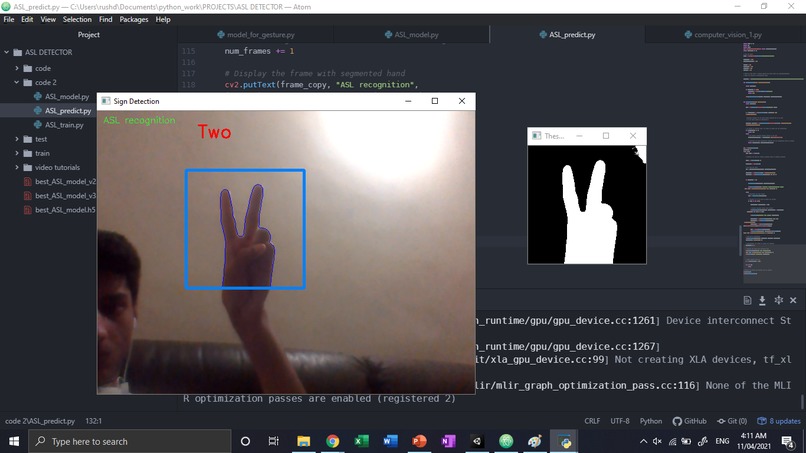The height and width of the screenshot is (453, 806).
Task: Click the 8 updates notice
Action: tap(779, 421)
